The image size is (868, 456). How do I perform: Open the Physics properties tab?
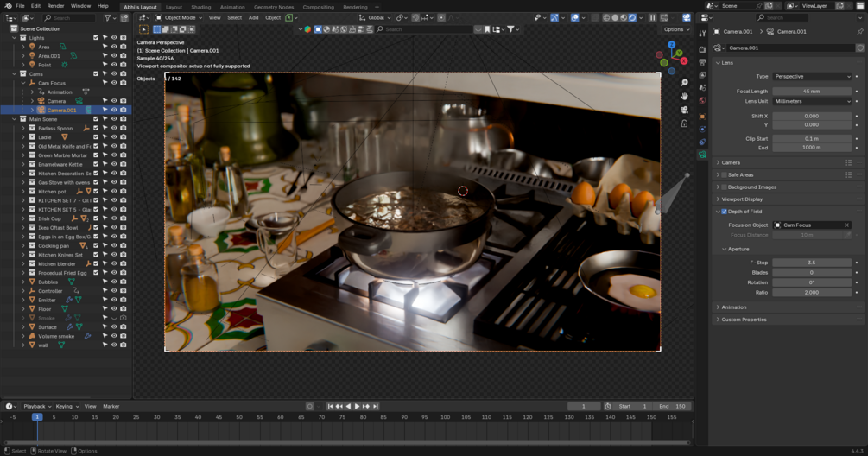[x=702, y=129]
